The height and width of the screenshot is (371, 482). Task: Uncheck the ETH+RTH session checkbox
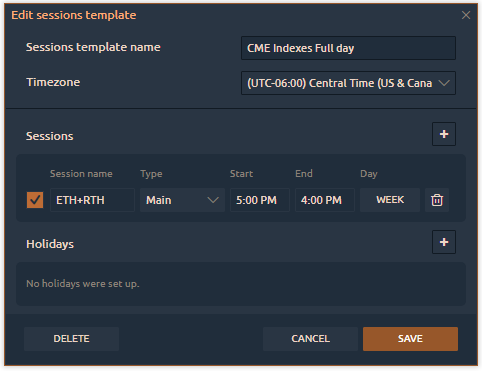35,200
